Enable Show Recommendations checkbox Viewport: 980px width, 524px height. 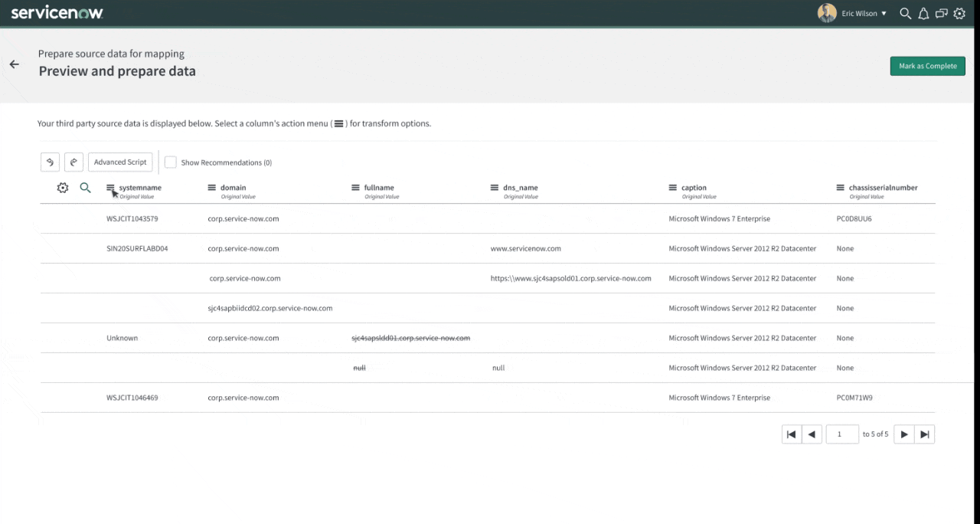coord(171,162)
